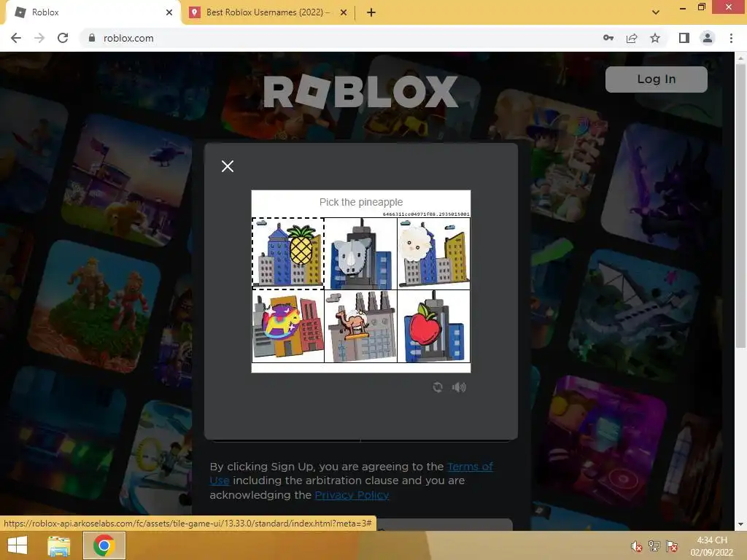This screenshot has height=560, width=747.
Task: Open the Chrome profile menu
Action: [x=708, y=38]
